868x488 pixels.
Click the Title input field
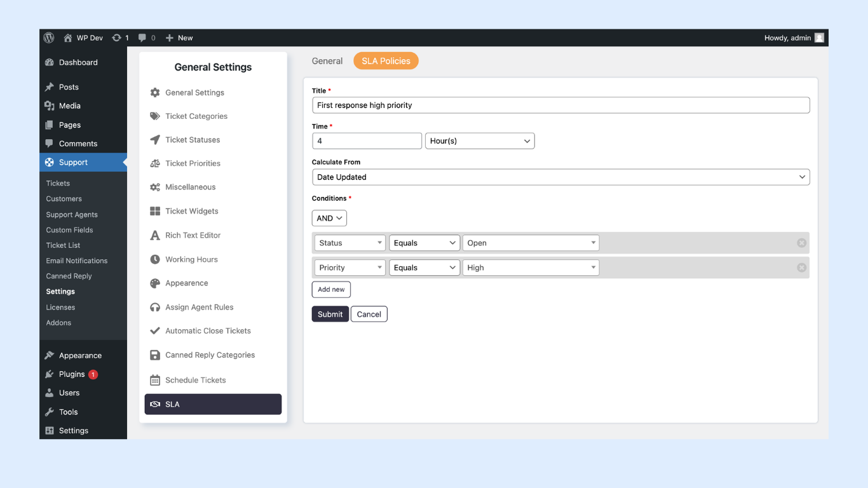(x=560, y=105)
